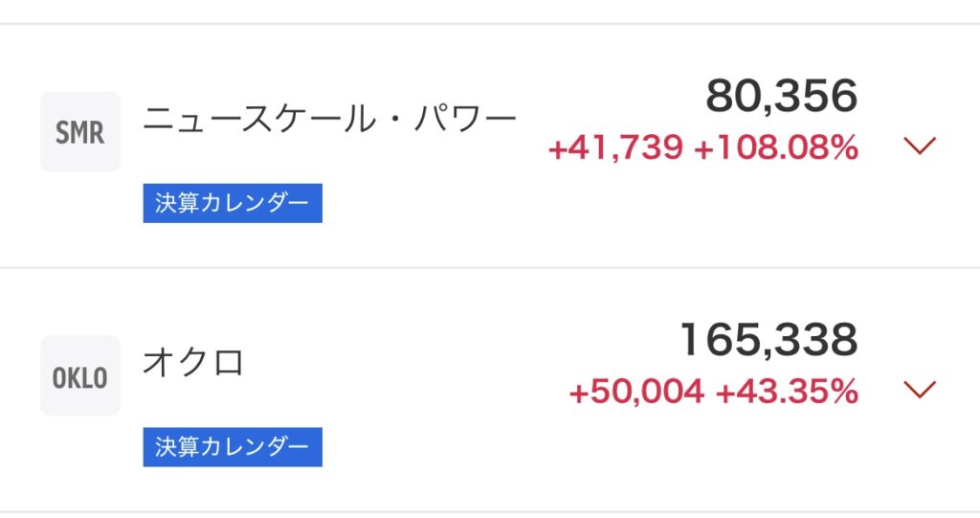The image size is (980, 518).
Task: Expand the オクロ row chevron
Action: pyautogui.click(x=920, y=390)
